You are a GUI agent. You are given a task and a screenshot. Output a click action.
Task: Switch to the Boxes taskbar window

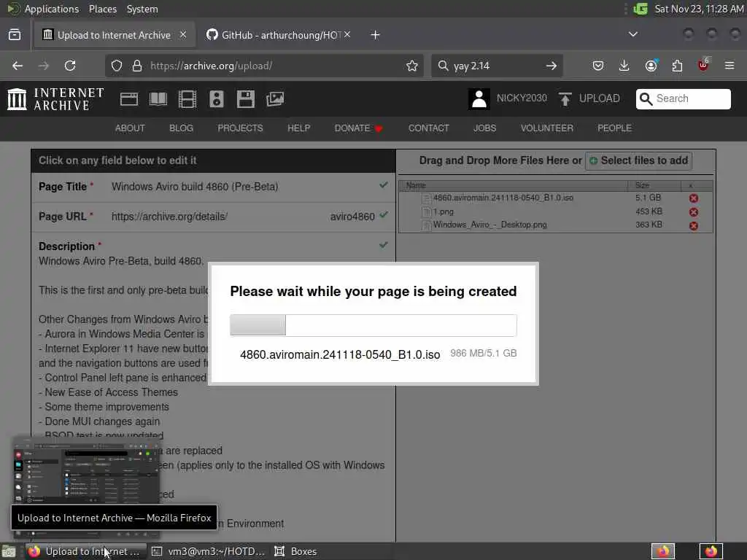[x=295, y=551]
